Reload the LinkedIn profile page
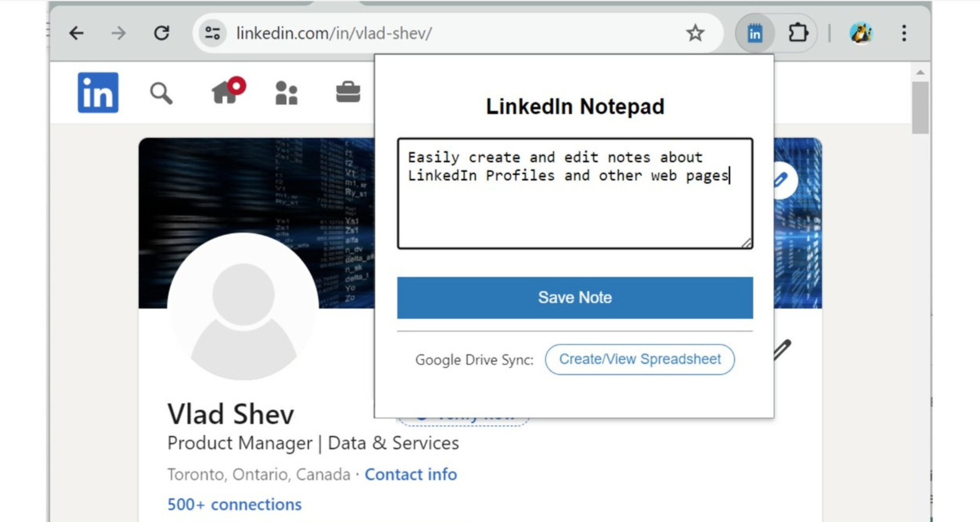This screenshot has width=980, height=522. click(162, 33)
